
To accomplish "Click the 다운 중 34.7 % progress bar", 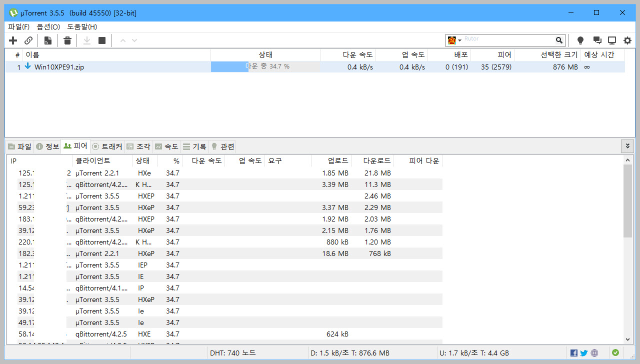I will (265, 67).
